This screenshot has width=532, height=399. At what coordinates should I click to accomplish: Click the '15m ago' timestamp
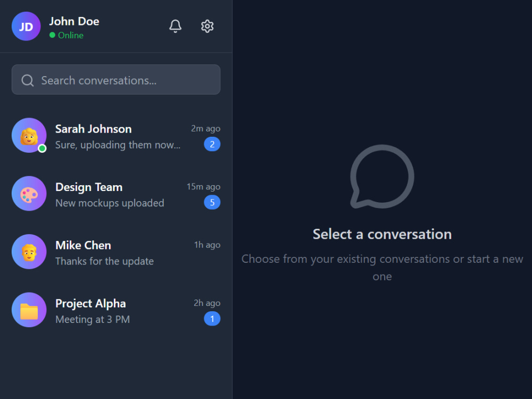pyautogui.click(x=204, y=187)
